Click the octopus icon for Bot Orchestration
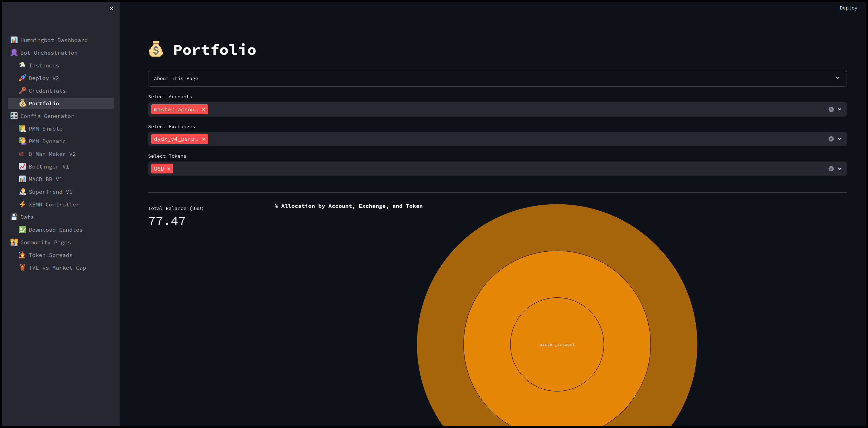 (14, 53)
